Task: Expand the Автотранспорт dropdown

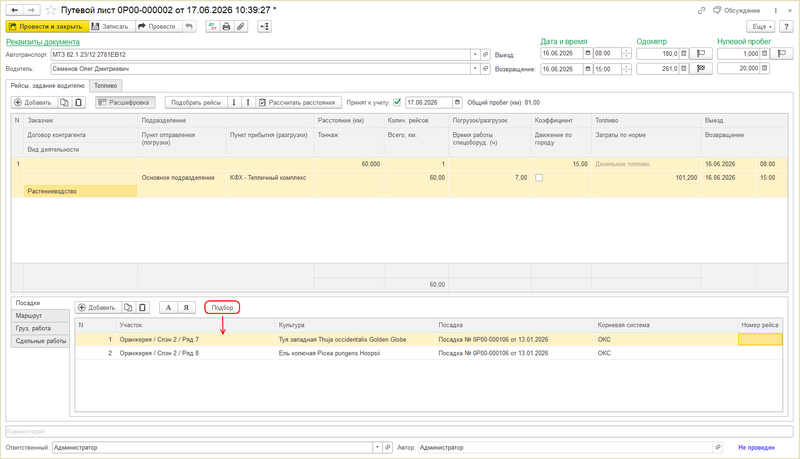Action: coord(475,54)
